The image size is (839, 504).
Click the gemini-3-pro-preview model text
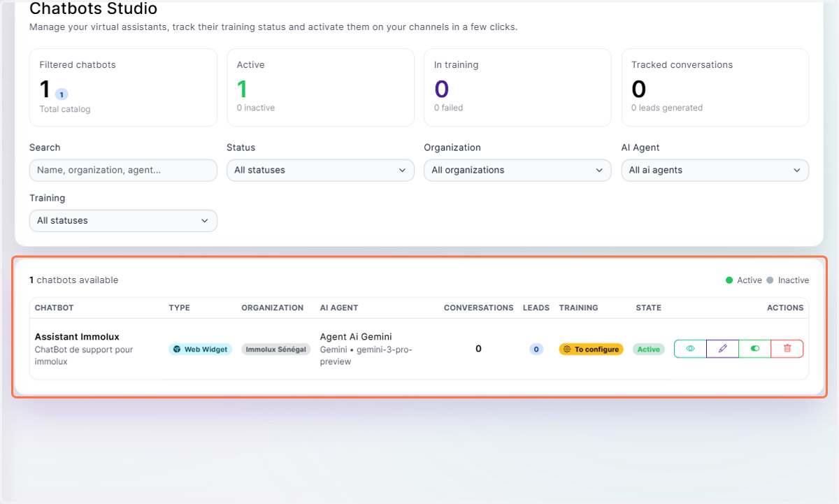pos(366,355)
